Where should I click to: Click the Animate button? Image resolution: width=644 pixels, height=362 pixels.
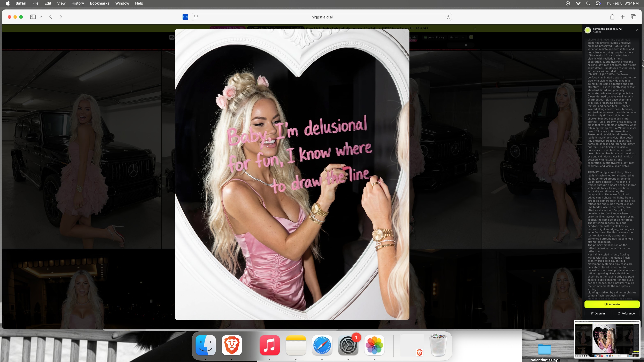click(x=612, y=304)
